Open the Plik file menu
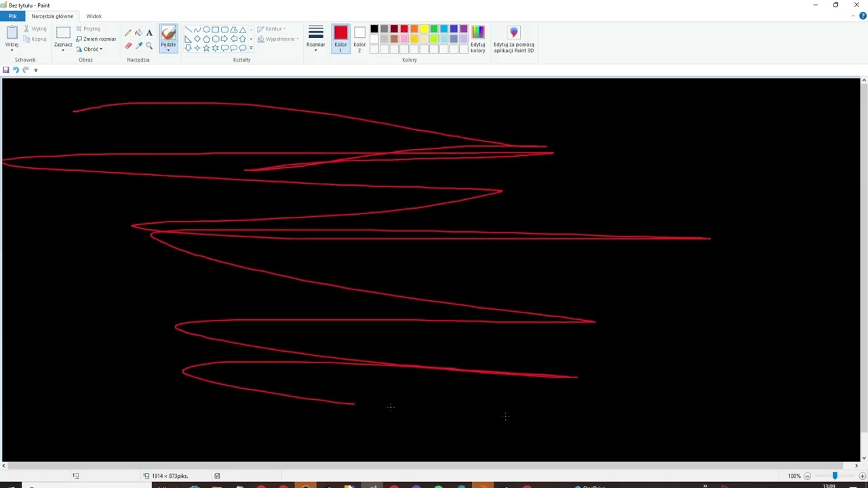Viewport: 868px width, 488px height. (x=12, y=16)
